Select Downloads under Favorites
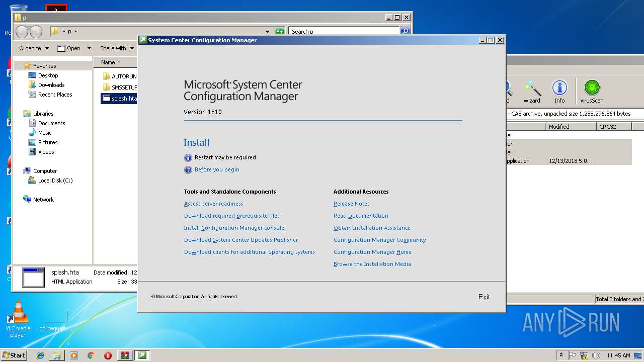Viewport: 644px width, 362px height. pyautogui.click(x=51, y=85)
